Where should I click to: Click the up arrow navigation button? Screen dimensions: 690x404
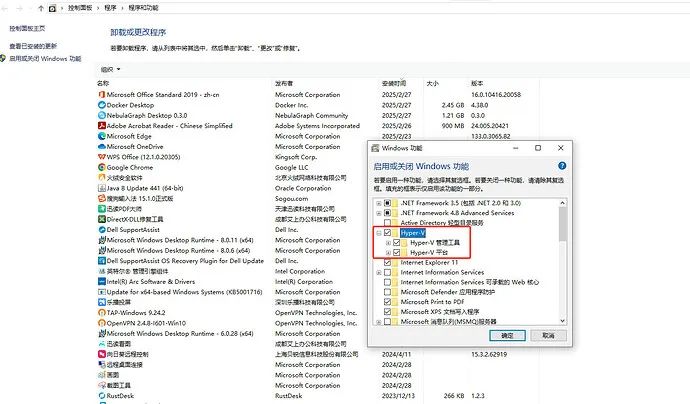coord(41,8)
